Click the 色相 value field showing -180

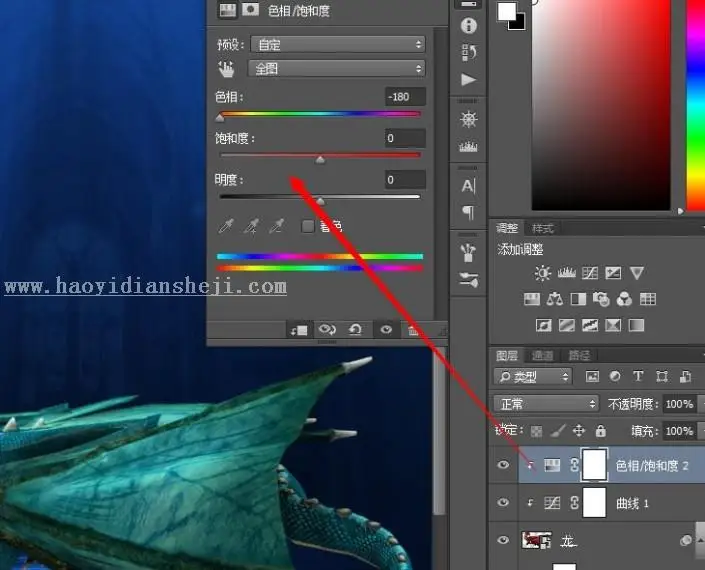pyautogui.click(x=405, y=97)
